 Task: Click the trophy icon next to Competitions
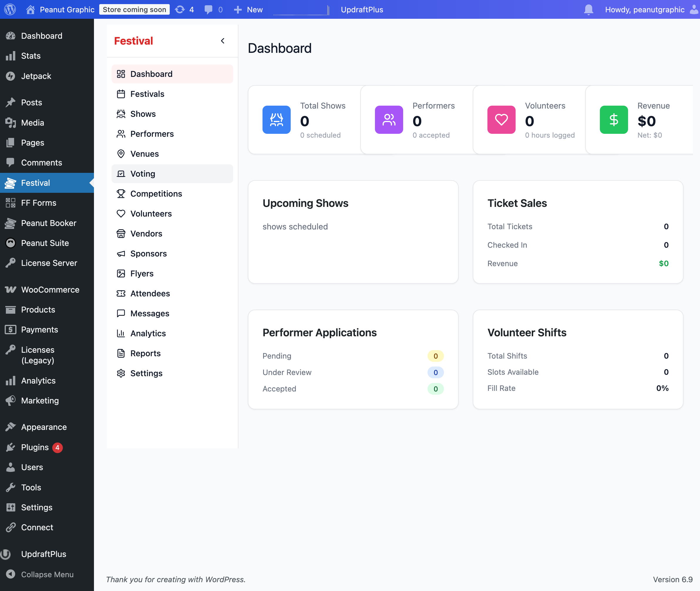coord(121,194)
